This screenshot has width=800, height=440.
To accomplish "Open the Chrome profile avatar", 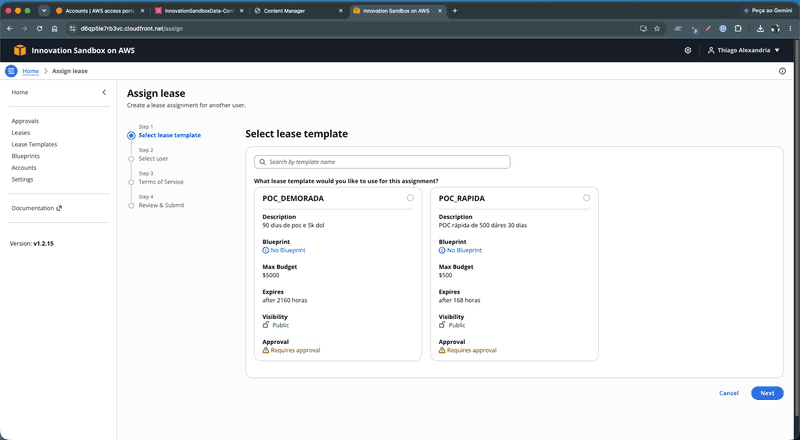I will click(776, 29).
